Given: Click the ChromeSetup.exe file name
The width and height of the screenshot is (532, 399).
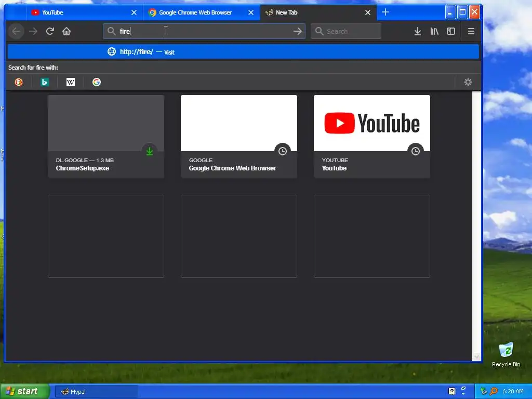Looking at the screenshot, I should (x=83, y=168).
